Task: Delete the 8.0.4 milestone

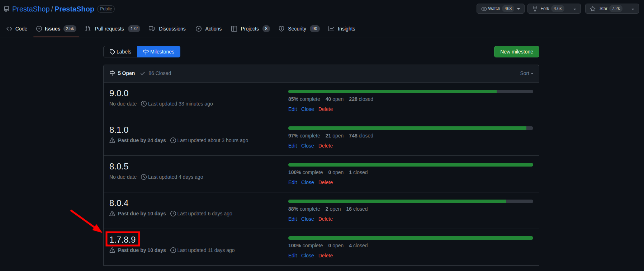Action: (x=326, y=219)
